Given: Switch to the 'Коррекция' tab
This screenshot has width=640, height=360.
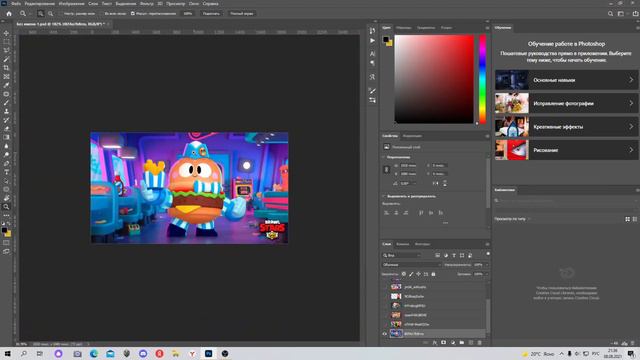Looking at the screenshot, I should 412,136.
